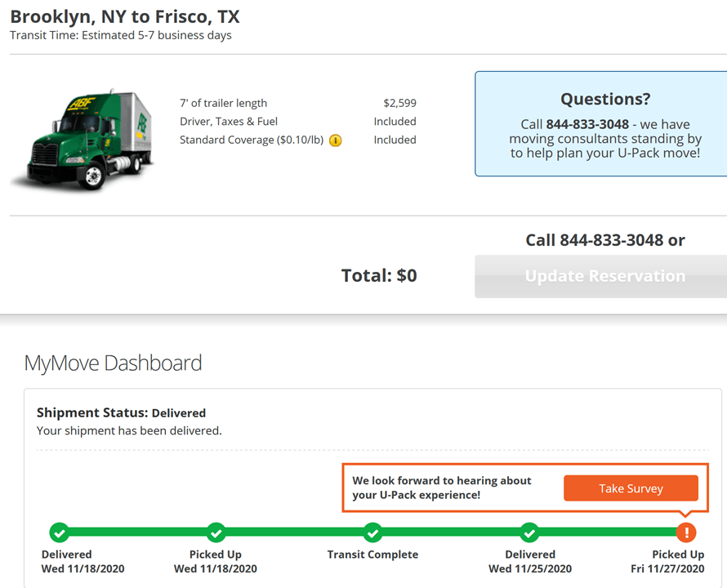Click the Delivered 11/25 checkmark icon

click(529, 532)
